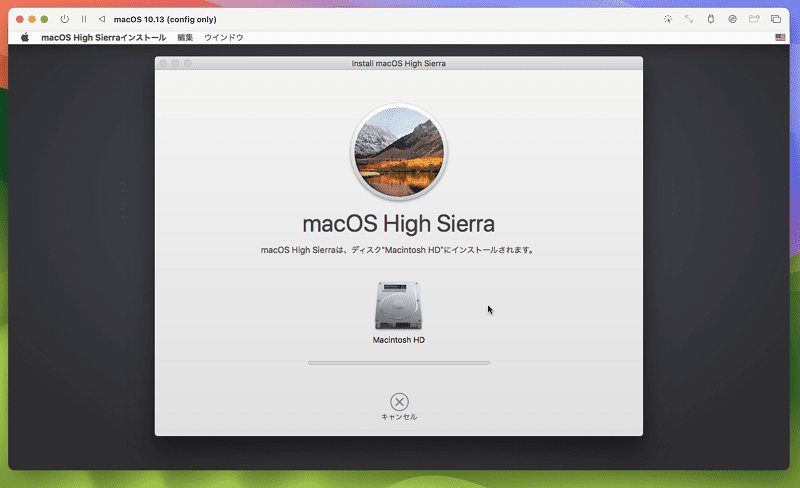Screen dimensions: 800x488
Task: Open the USB devices icon
Action: coord(711,19)
